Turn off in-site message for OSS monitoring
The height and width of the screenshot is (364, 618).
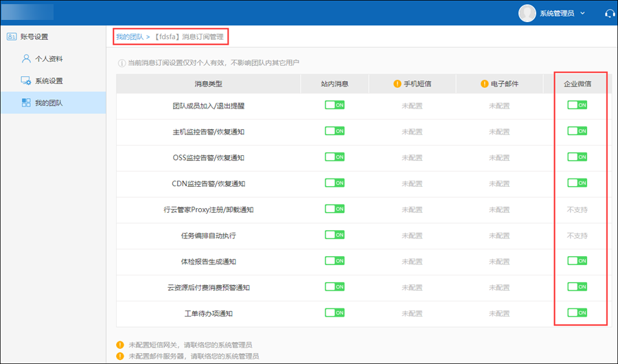tap(334, 157)
